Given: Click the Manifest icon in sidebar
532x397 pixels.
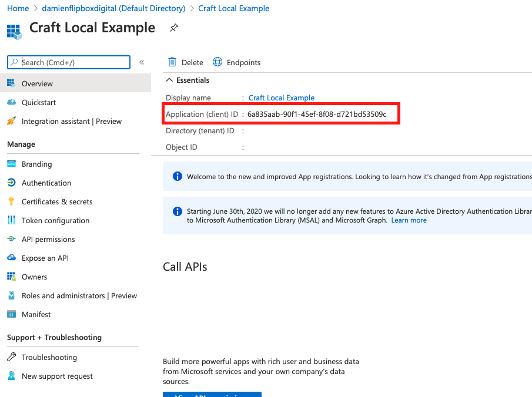Looking at the screenshot, I should pos(11,314).
